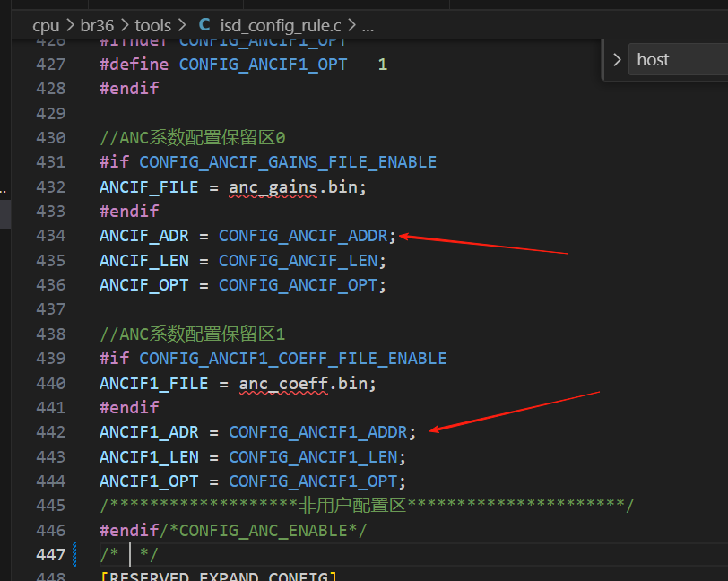Select line number 434 in the gutter
Image resolution: width=728 pixels, height=581 pixels.
51,236
